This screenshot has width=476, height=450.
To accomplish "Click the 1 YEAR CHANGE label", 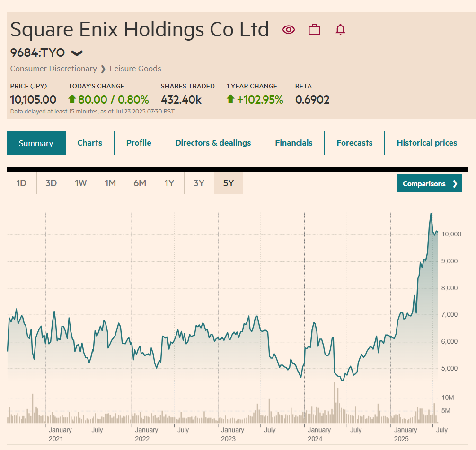I will (252, 86).
